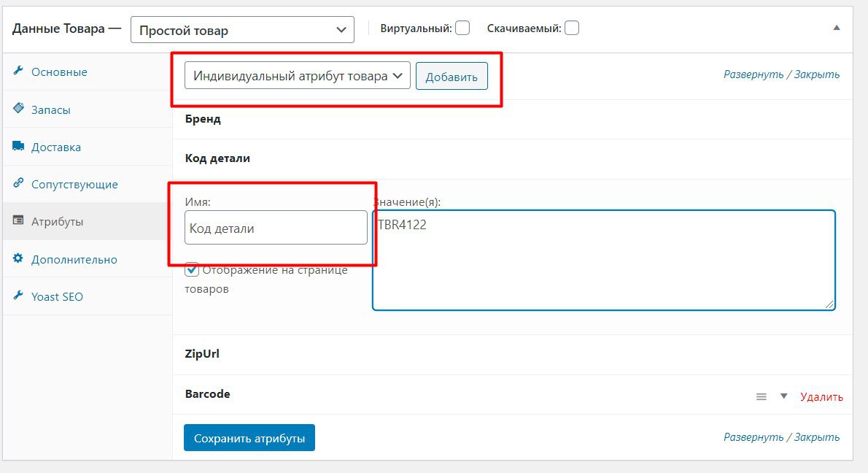Image resolution: width=868 pixels, height=473 pixels.
Task: Click the drag handle on Barcode row
Action: tap(762, 396)
